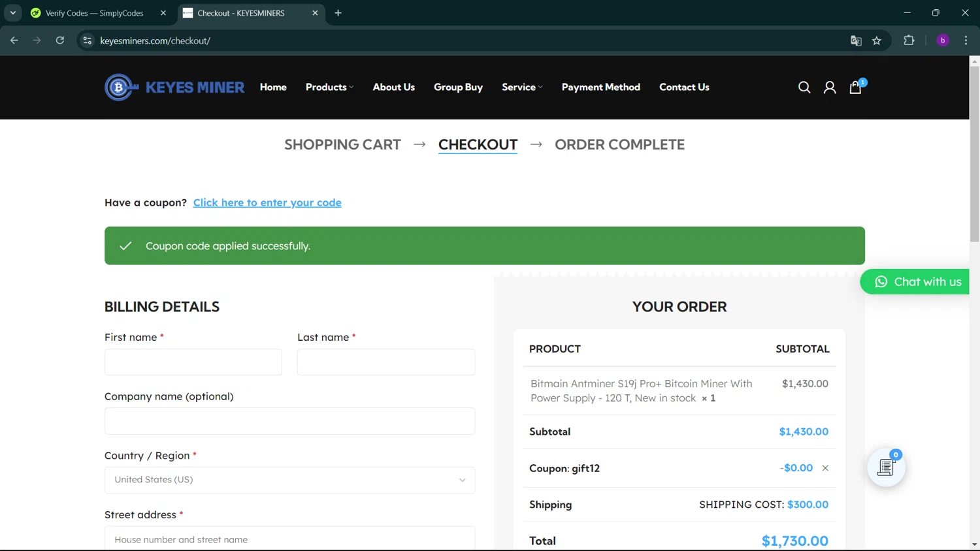Click the ORDER COMPLETE step
The width and height of the screenshot is (980, 551).
point(619,144)
